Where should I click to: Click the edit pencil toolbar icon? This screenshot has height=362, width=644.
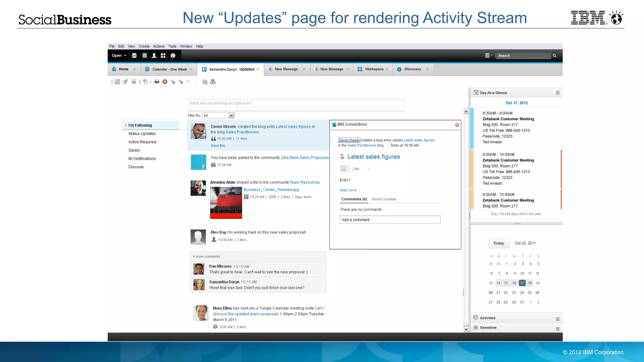tap(125, 82)
